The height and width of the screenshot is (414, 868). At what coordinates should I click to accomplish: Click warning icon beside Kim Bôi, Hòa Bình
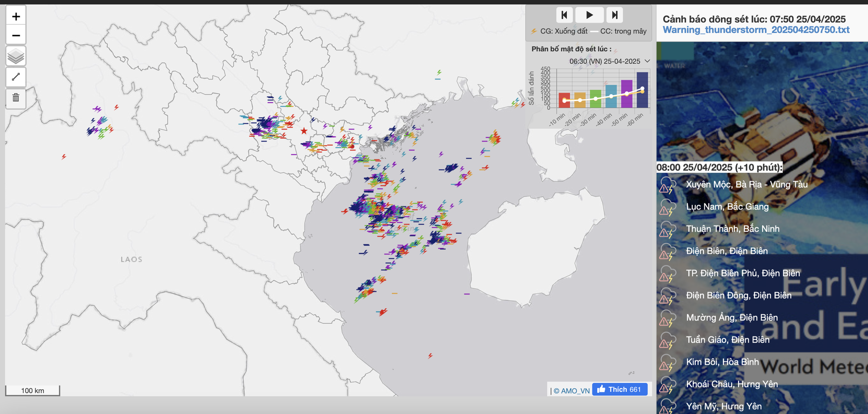click(x=667, y=362)
